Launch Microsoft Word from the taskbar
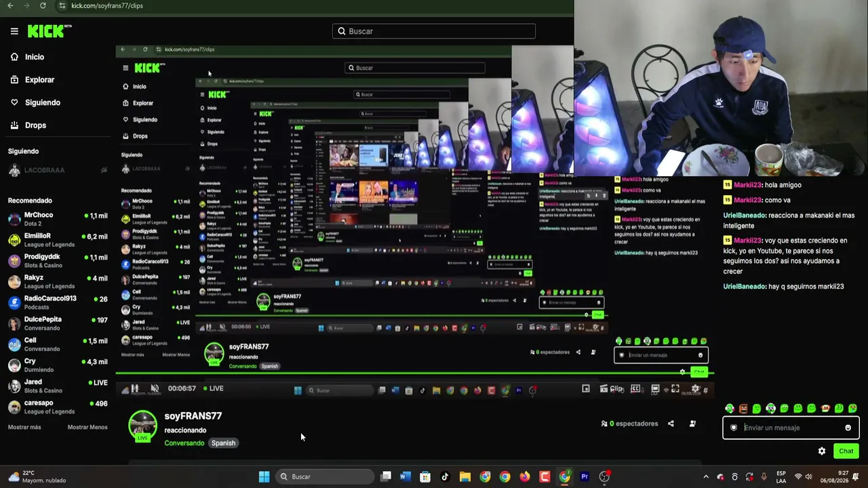This screenshot has width=868, height=488. pos(406,476)
